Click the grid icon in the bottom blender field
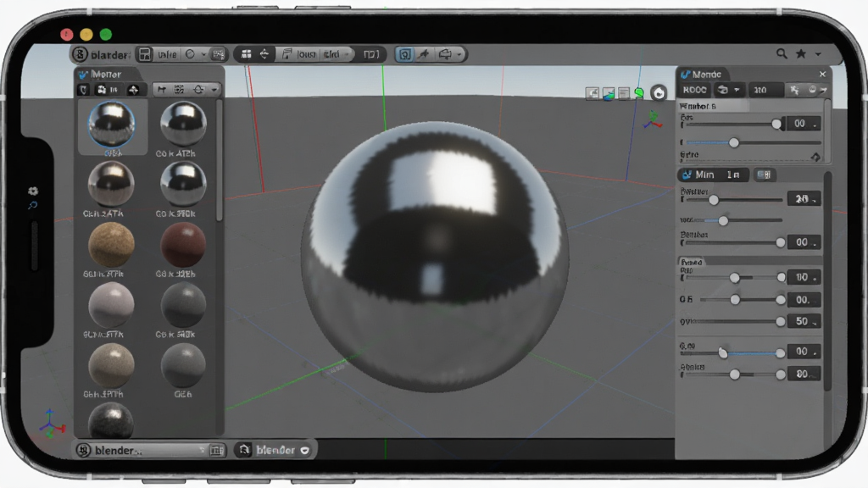Screen dimensions: 868x488 pos(217,451)
